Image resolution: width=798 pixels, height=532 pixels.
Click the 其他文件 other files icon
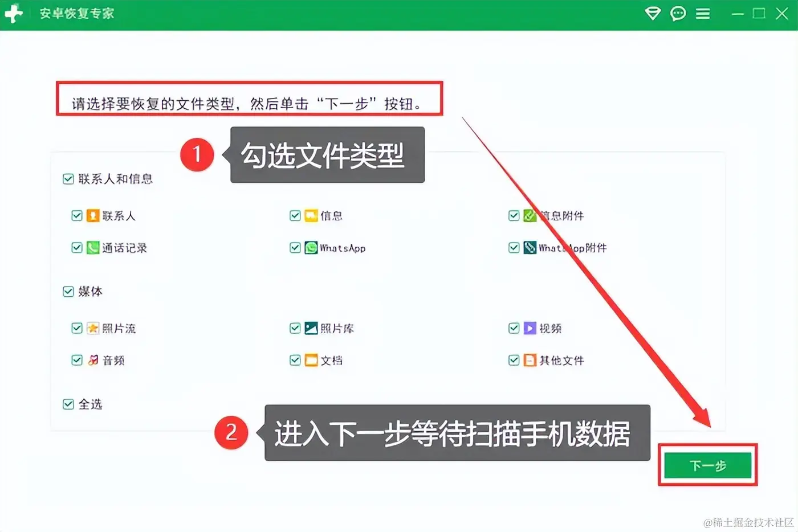point(530,360)
